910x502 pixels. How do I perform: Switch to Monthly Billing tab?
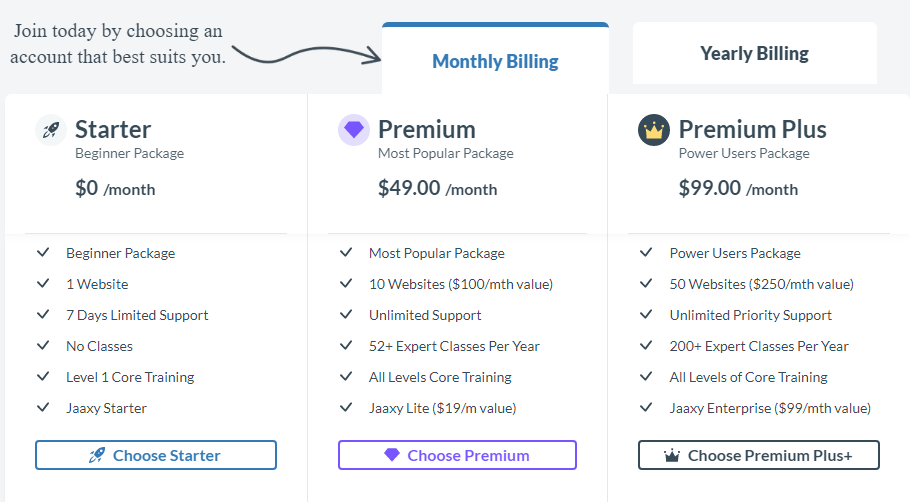495,60
